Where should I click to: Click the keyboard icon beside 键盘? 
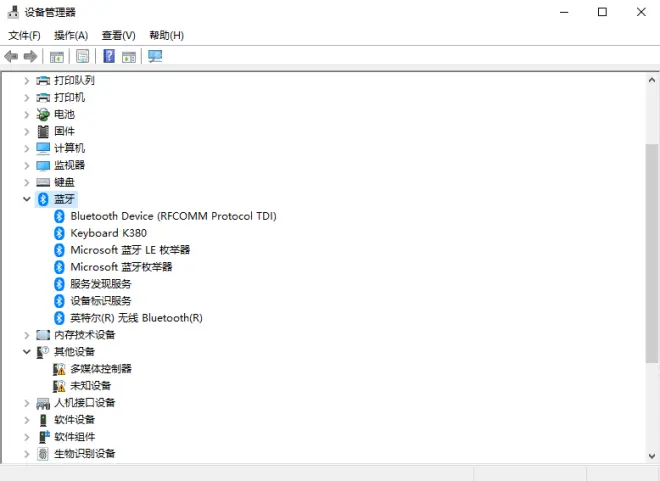43,182
